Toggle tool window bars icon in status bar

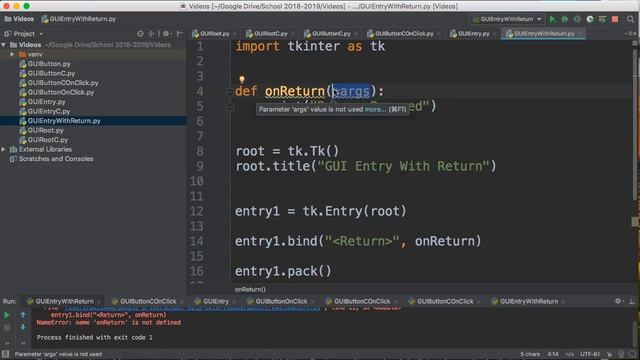(5, 354)
